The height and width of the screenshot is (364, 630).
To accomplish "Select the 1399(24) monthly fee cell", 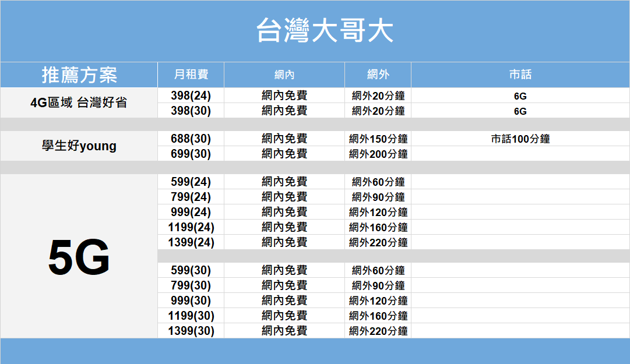I will coord(191,242).
